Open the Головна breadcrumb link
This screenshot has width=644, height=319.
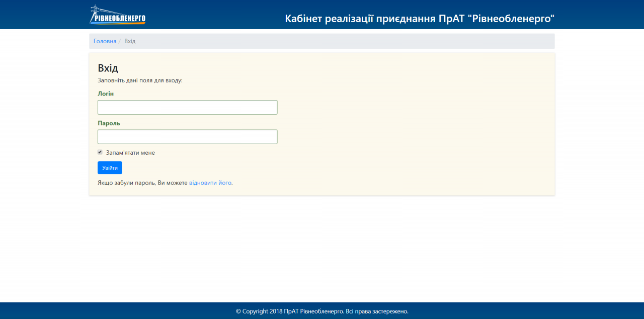(x=105, y=41)
